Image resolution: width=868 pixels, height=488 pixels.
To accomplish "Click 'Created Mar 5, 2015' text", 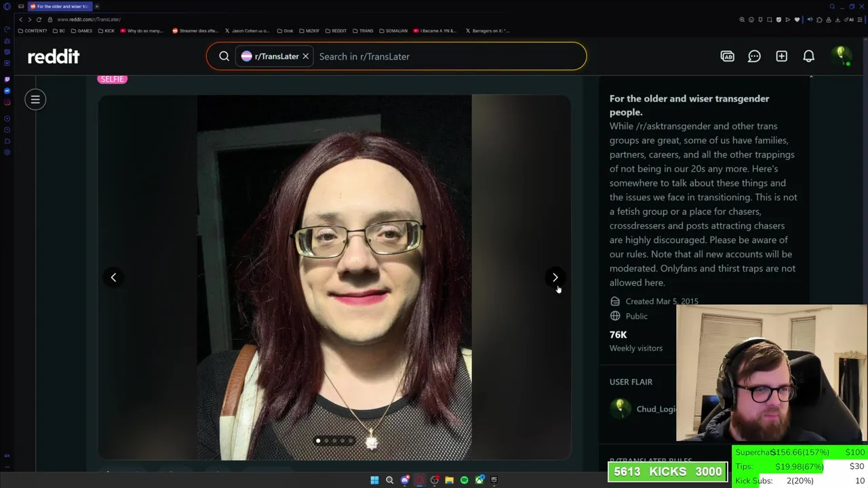I will coord(662,301).
